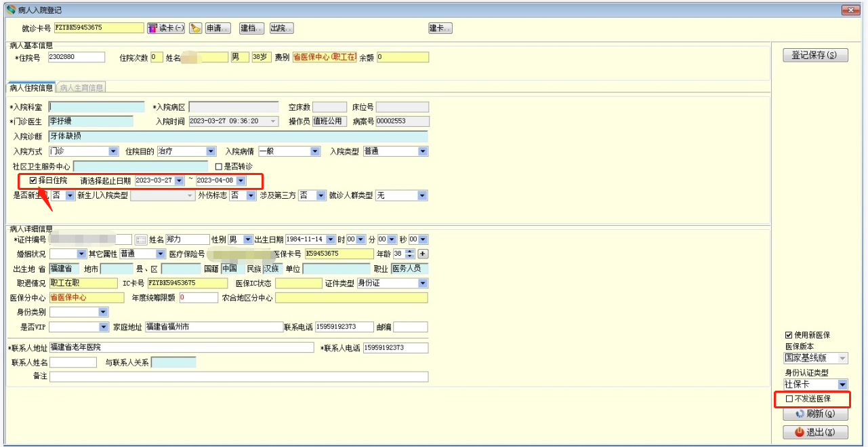
Task: Click the 就诊卡号 input field
Action: point(99,28)
